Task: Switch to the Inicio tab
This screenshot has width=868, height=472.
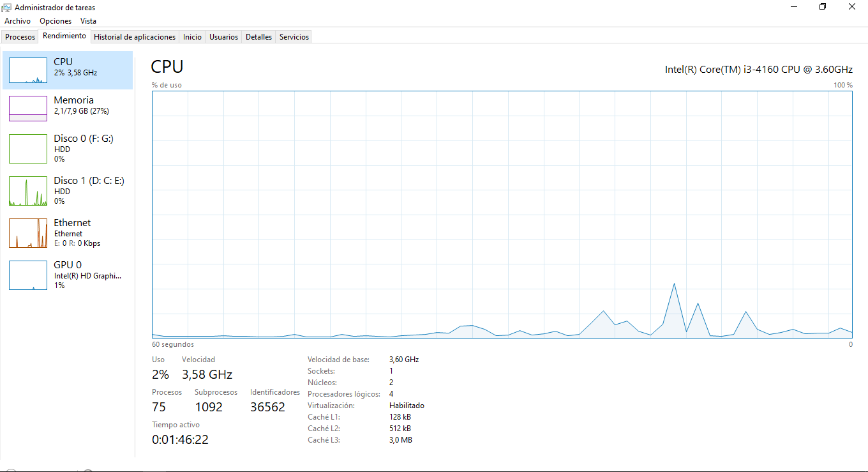Action: 192,37
